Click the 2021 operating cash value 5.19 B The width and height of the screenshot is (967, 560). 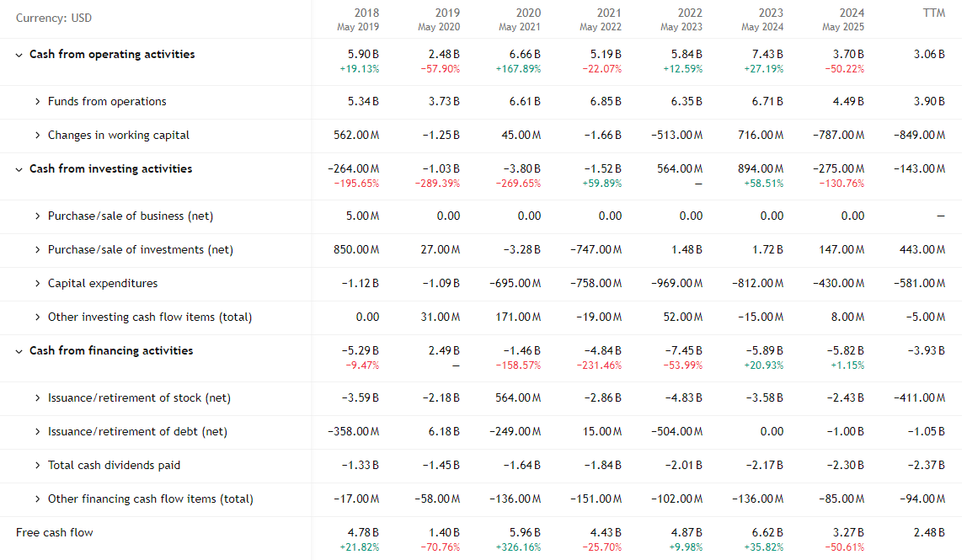(x=608, y=54)
